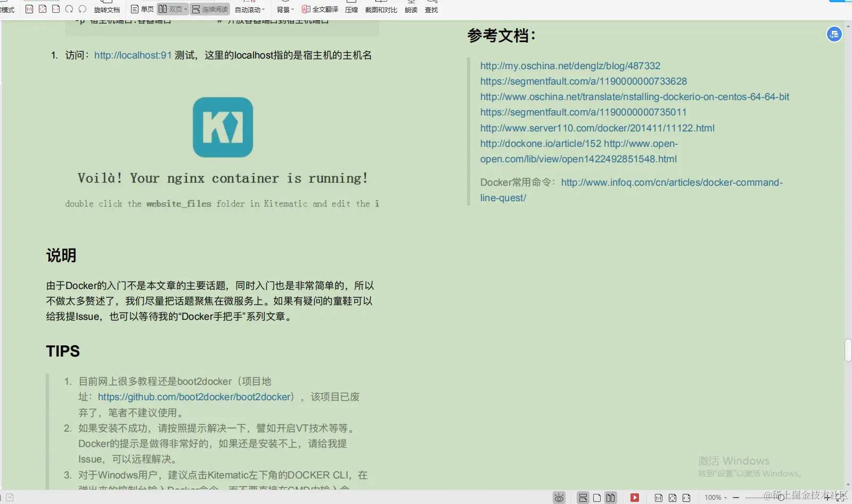
Task: Rotate the page counterclockwise
Action: click(83, 9)
